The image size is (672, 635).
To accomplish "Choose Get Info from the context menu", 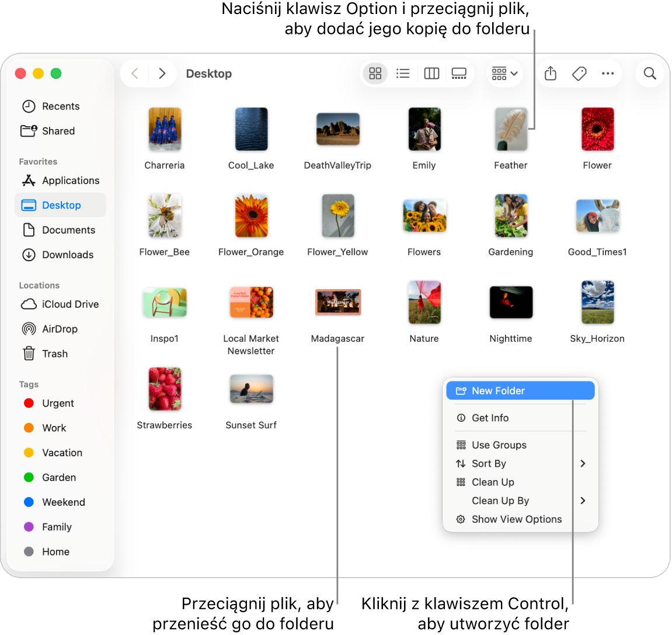I will point(490,418).
